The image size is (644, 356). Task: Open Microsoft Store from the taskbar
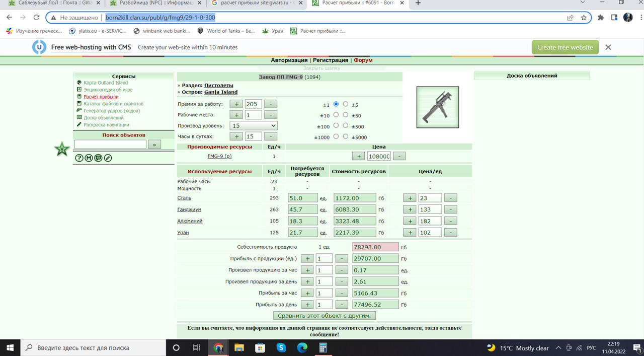260,347
